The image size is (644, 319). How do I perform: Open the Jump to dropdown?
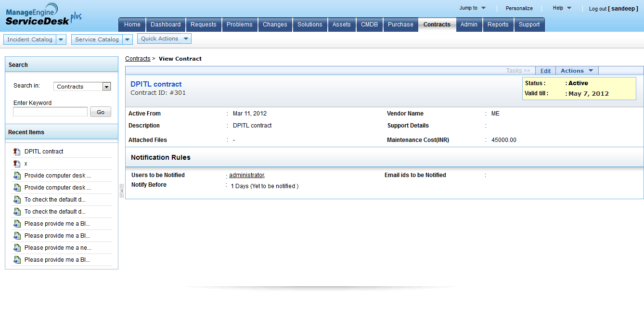[473, 8]
